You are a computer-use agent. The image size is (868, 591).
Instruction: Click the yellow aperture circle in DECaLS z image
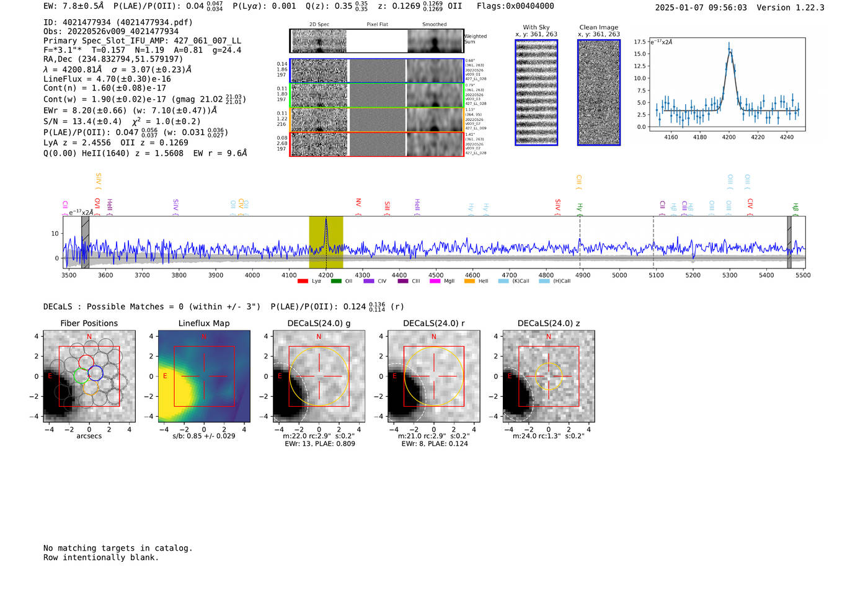tap(549, 376)
